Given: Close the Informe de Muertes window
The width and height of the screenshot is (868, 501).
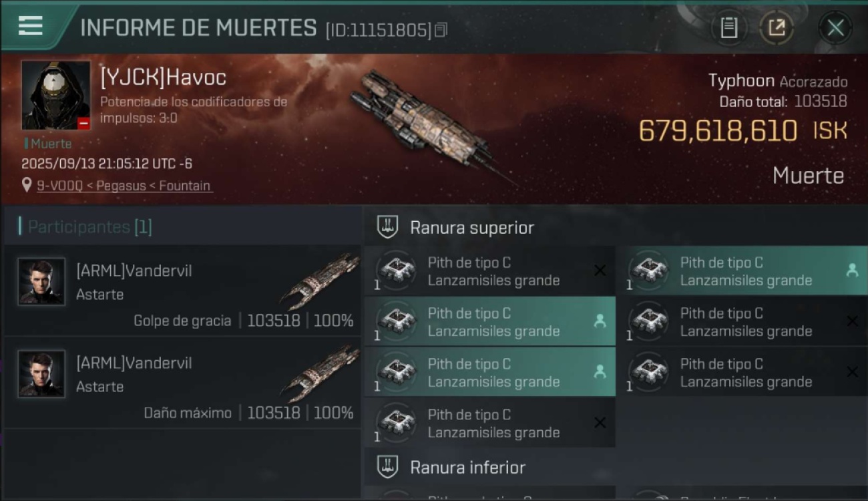Looking at the screenshot, I should (835, 27).
